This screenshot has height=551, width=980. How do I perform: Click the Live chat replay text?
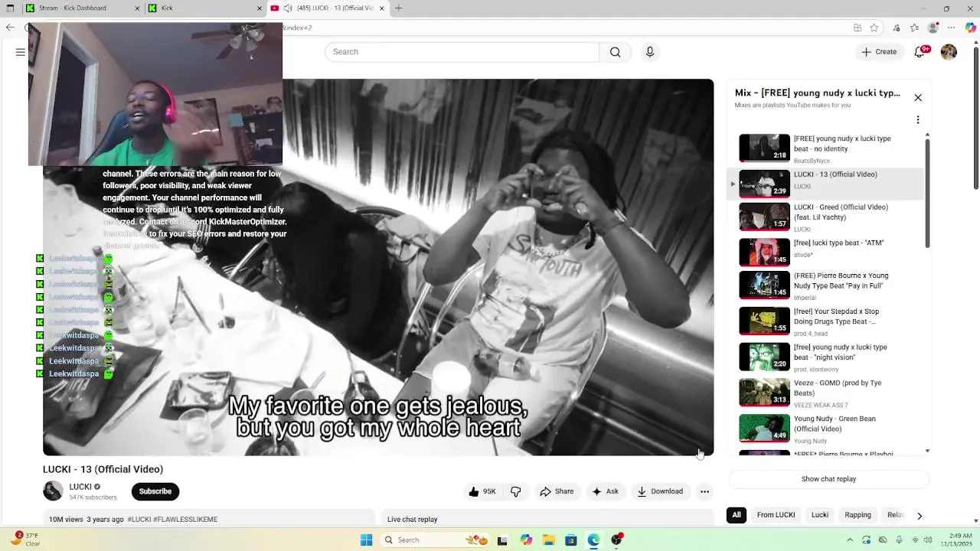point(412,520)
